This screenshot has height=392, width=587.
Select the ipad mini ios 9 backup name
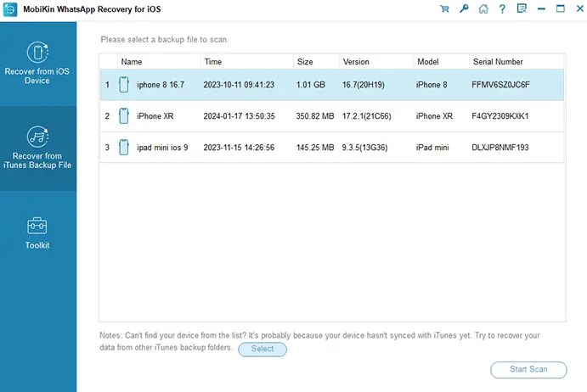[x=162, y=148]
